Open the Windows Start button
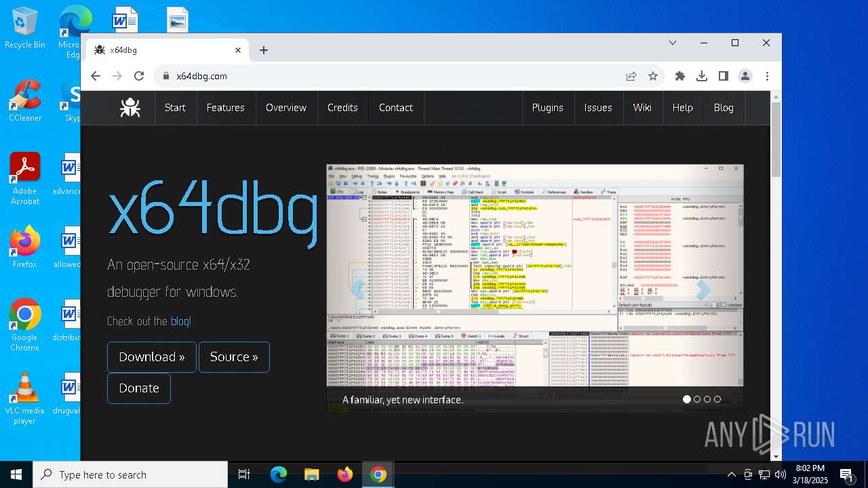Screen dimensions: 868x488 click(x=16, y=474)
